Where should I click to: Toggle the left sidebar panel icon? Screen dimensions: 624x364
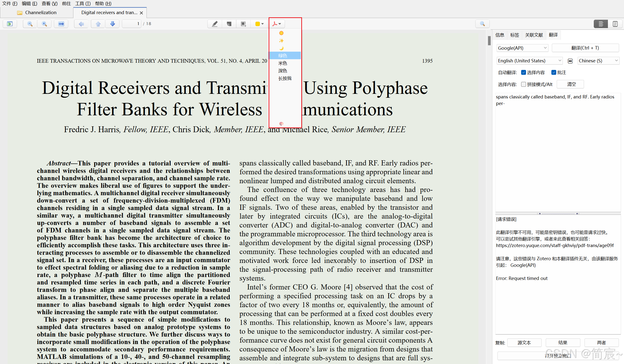coord(10,24)
